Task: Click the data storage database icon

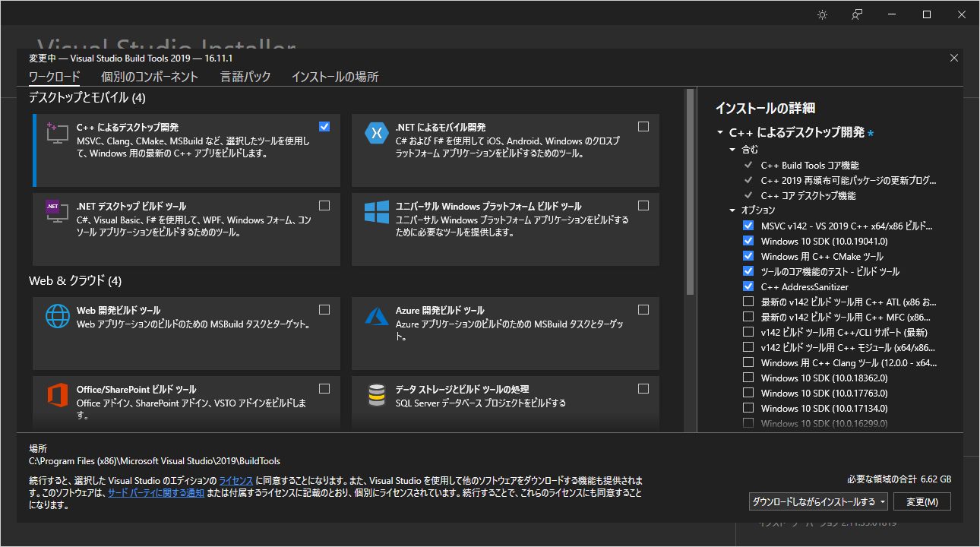Action: click(377, 395)
